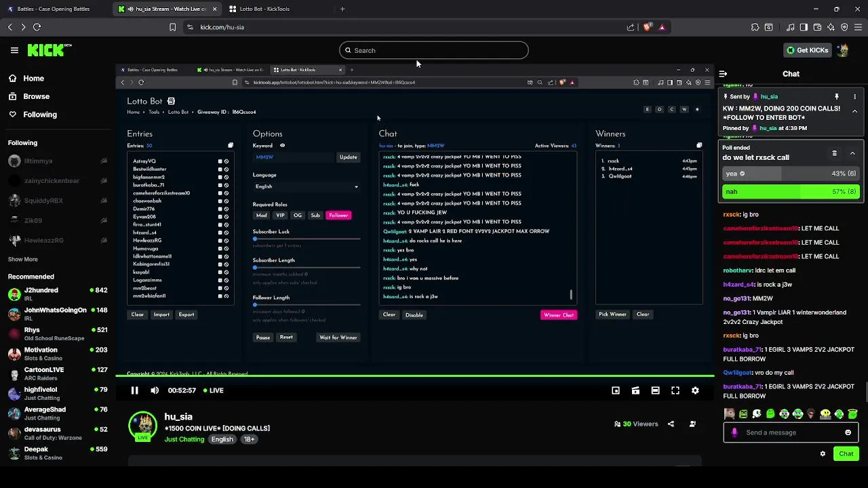Open the Language dropdown in streamed Lotto Bot
The image size is (868, 488).
(307, 186)
